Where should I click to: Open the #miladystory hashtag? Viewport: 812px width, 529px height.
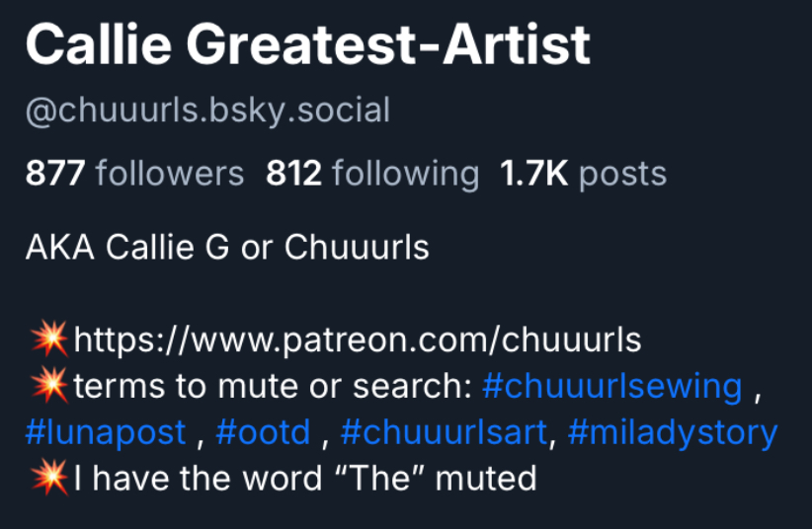click(673, 432)
